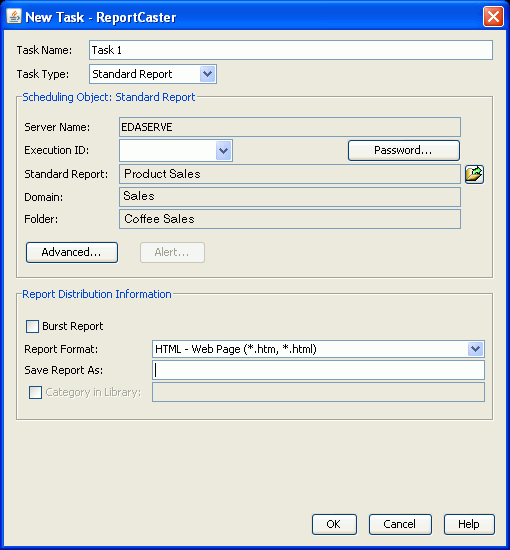The height and width of the screenshot is (550, 510).
Task: Open the Report Format dropdown arrow
Action: (x=475, y=349)
